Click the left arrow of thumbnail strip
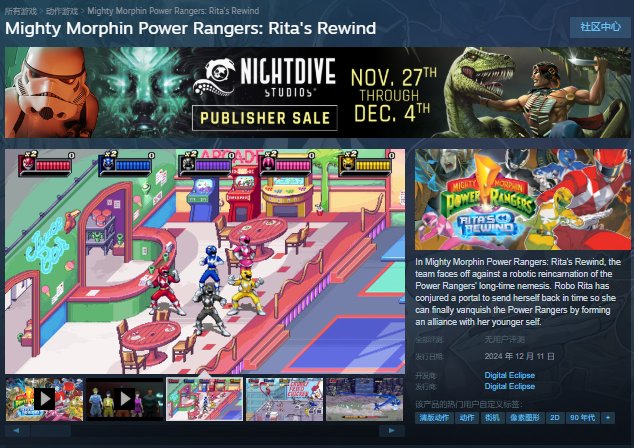The image size is (634, 448). point(17,431)
